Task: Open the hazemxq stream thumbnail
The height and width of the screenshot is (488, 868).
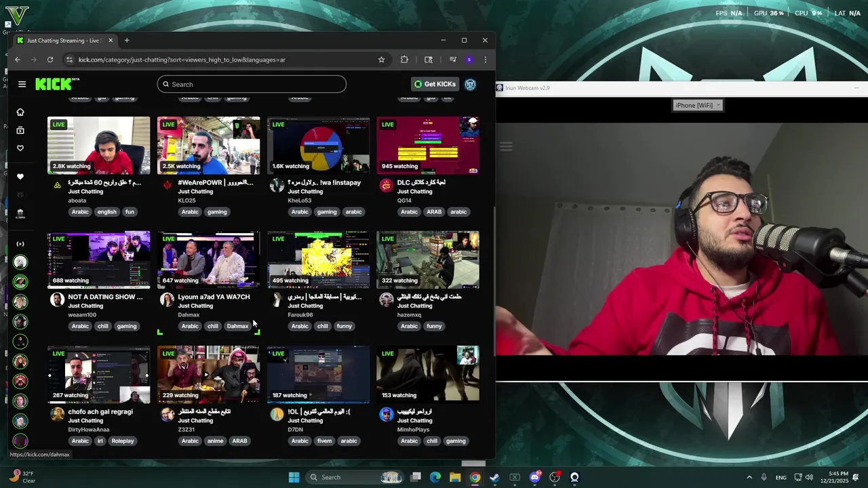Action: (x=428, y=260)
